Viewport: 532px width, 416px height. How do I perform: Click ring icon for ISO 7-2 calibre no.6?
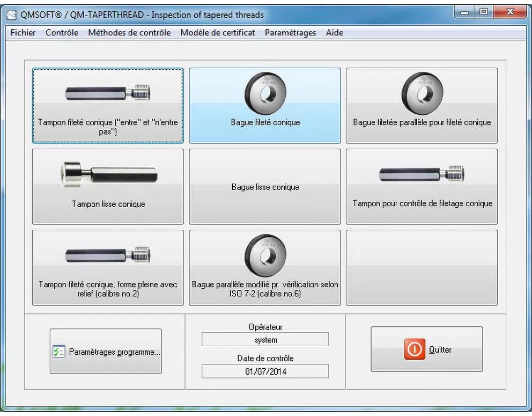coord(265,256)
